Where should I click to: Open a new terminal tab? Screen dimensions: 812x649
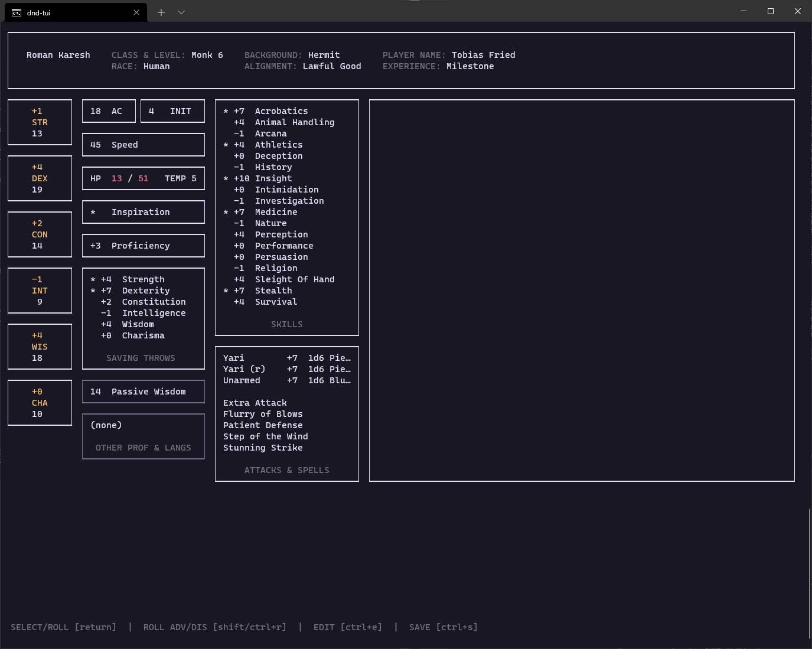[x=161, y=12]
